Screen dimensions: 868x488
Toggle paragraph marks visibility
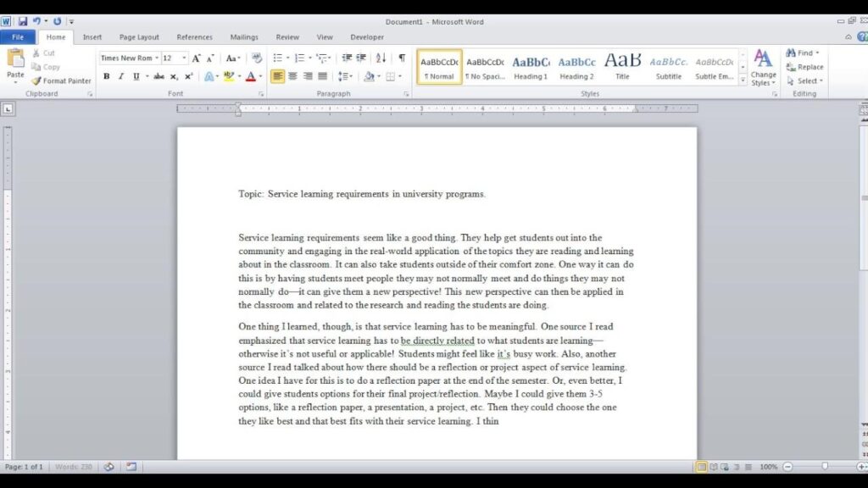[x=400, y=58]
